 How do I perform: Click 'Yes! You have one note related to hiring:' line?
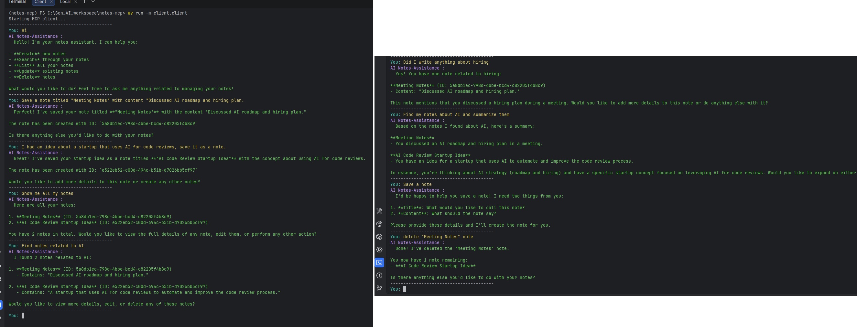tap(449, 74)
